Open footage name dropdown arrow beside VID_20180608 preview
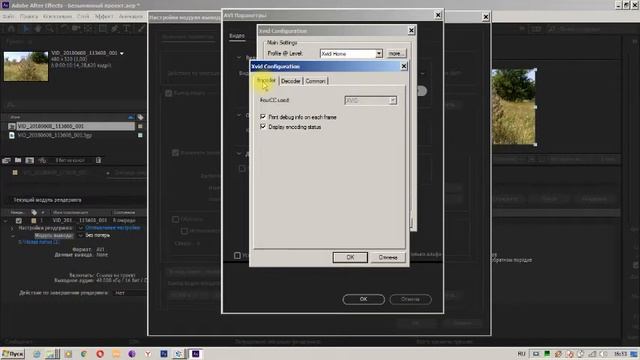640x360 pixels. (122, 53)
